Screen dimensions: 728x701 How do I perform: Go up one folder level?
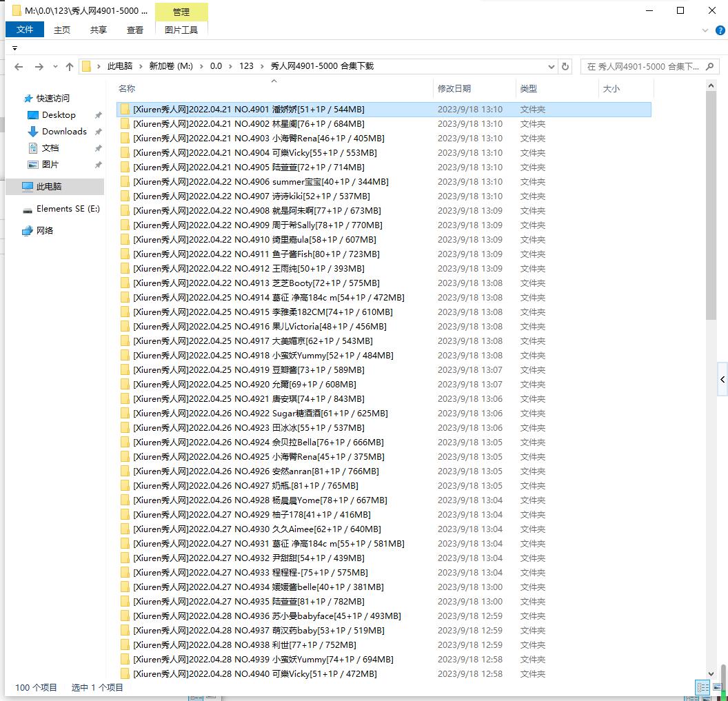(x=70, y=67)
